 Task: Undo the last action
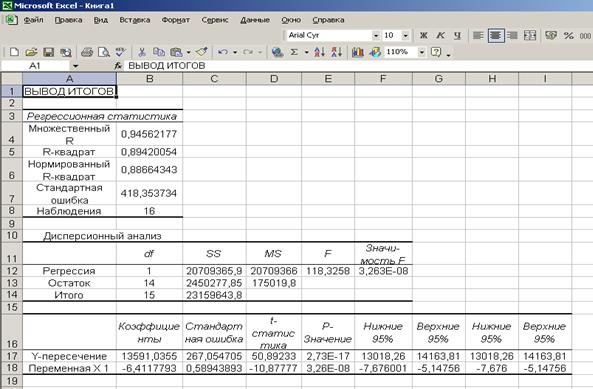pos(223,52)
